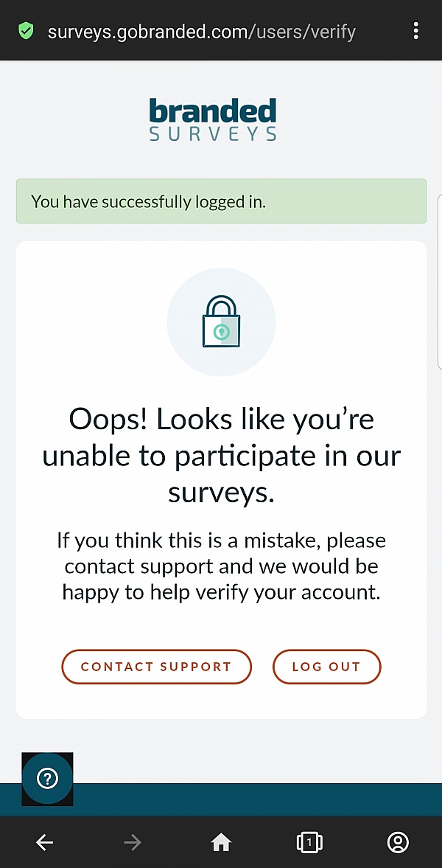This screenshot has width=442, height=868.
Task: Tap the /users/verify path in the URL
Action: point(304,31)
